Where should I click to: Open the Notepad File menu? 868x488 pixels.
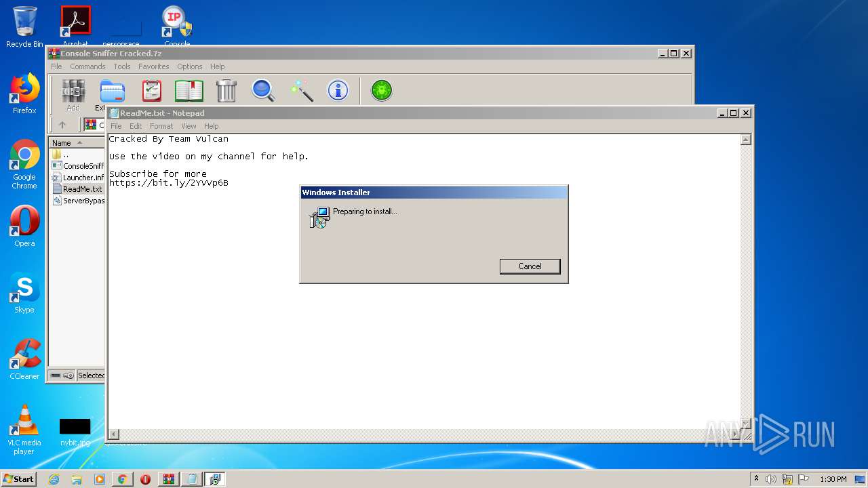coord(116,126)
